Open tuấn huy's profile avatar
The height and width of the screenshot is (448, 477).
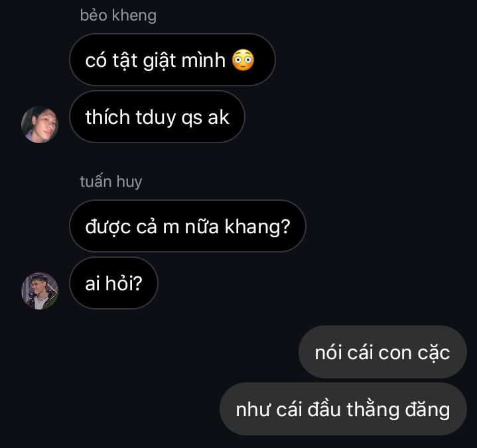(x=40, y=291)
